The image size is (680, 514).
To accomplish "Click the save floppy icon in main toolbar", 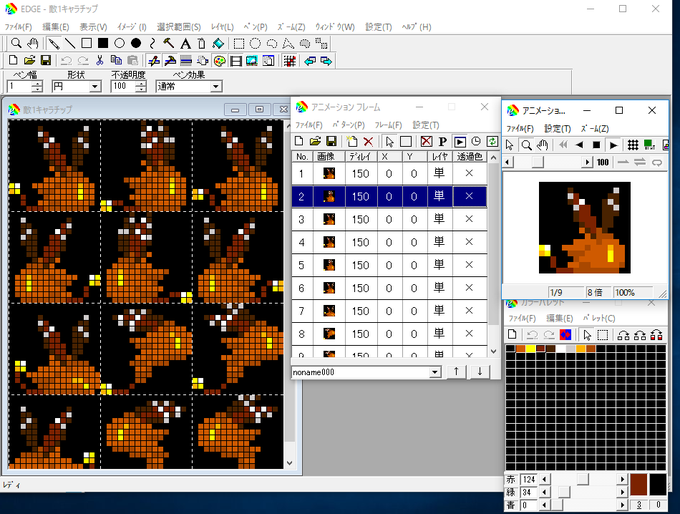I will 46,61.
